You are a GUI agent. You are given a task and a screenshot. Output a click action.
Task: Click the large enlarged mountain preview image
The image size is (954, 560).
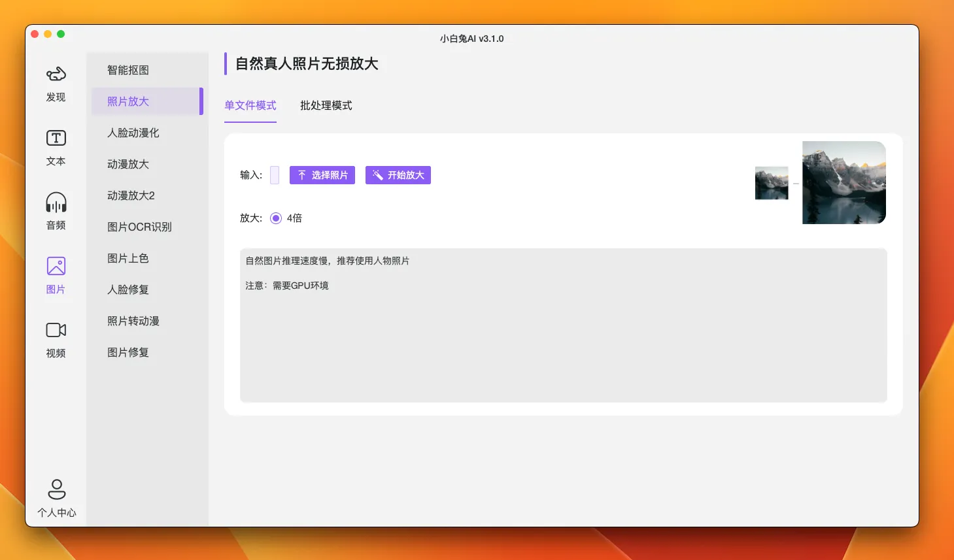(844, 182)
